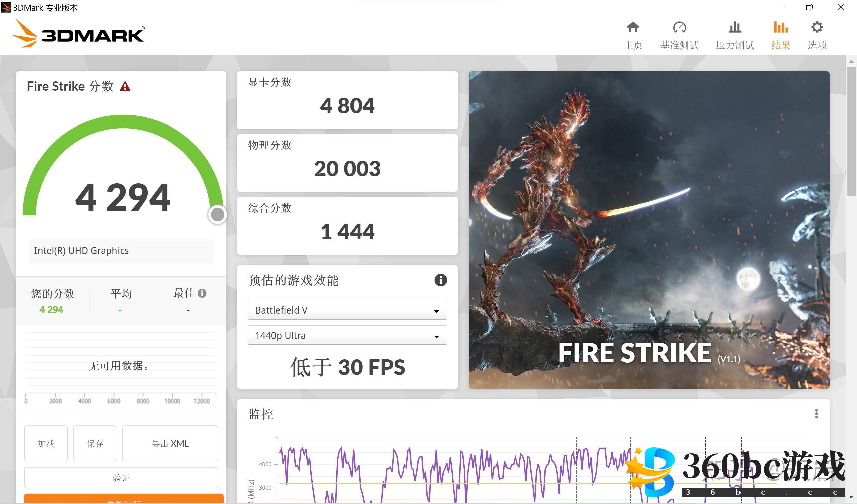Open Benchmarks (基准测试) gauge icon
Screen dimensions: 857x504
tap(679, 28)
